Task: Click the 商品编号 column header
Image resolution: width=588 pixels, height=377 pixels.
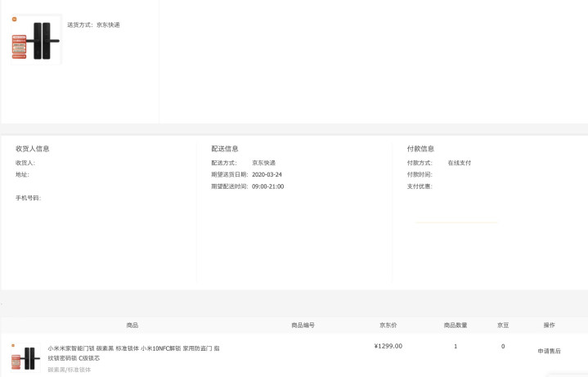Action: [x=303, y=325]
